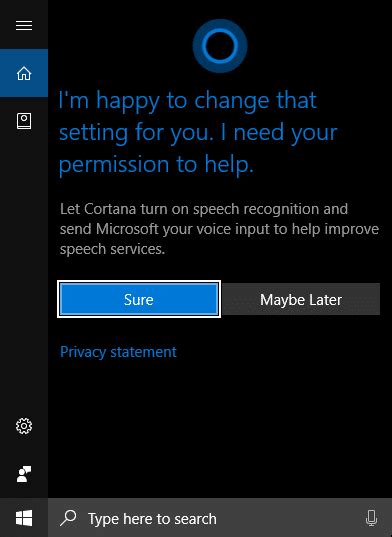Click the magnifier search icon
This screenshot has height=537, width=392.
(68, 518)
